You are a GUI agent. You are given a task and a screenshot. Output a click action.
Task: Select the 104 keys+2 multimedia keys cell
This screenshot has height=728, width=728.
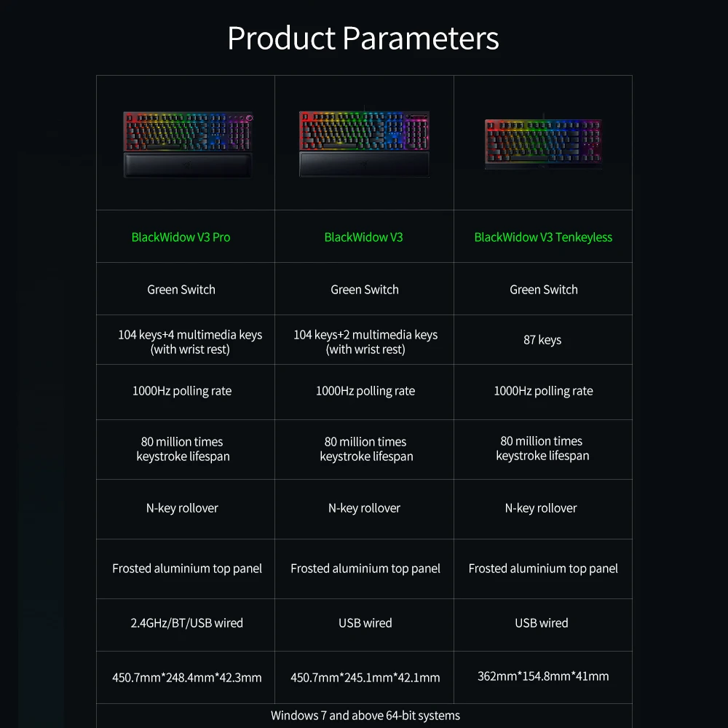(x=365, y=342)
